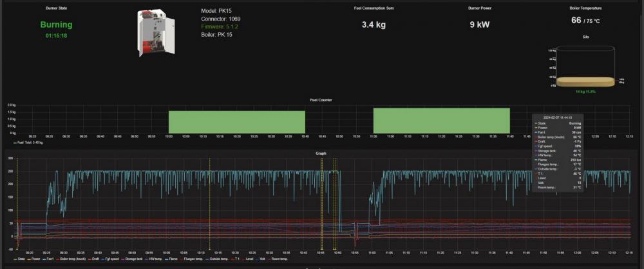644x269 pixels.
Task: Toggle the State series in the Graph legend
Action: pyautogui.click(x=19, y=259)
